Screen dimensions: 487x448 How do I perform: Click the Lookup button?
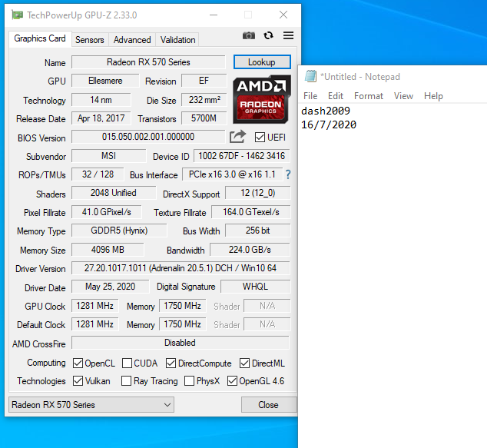tap(262, 62)
